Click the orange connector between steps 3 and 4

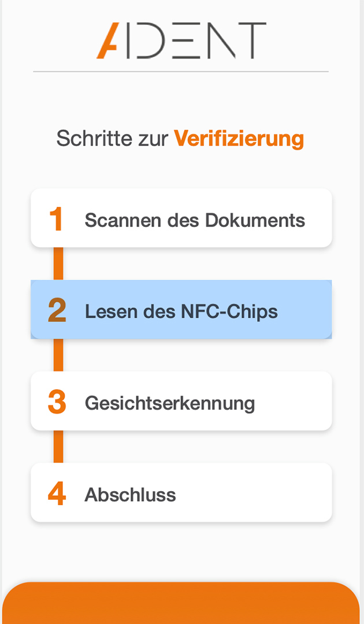tap(58, 446)
